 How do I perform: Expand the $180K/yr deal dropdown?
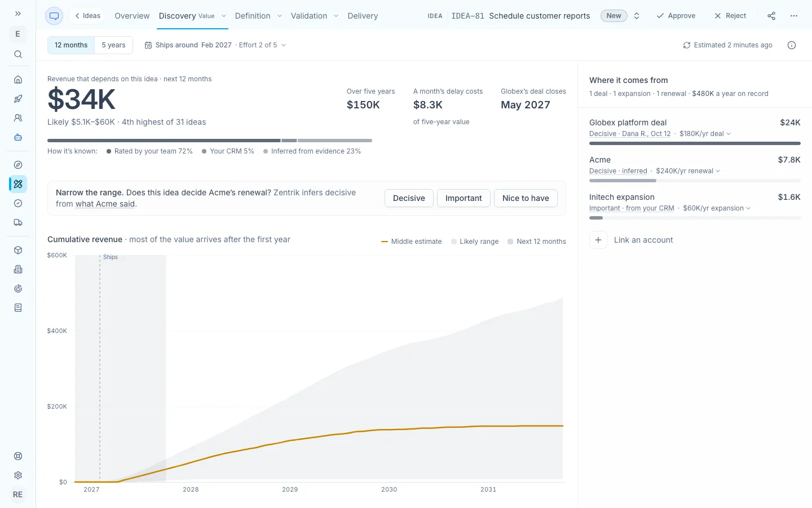click(705, 134)
